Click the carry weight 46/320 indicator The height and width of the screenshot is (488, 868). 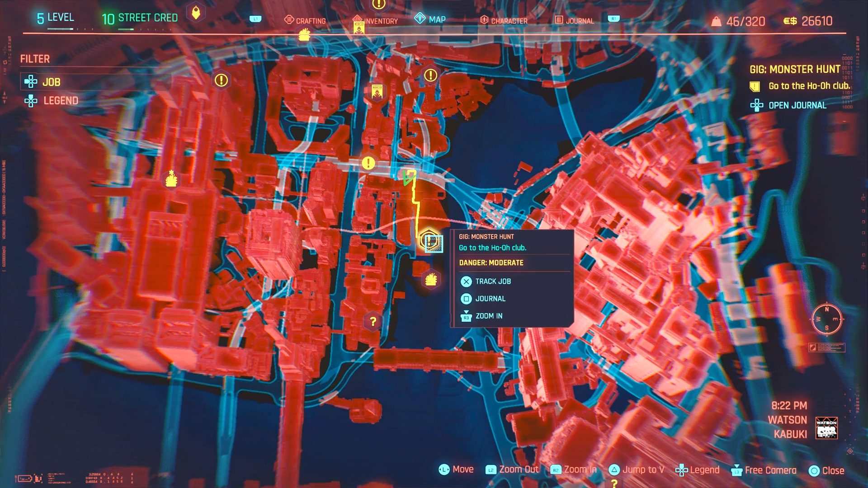pos(738,21)
